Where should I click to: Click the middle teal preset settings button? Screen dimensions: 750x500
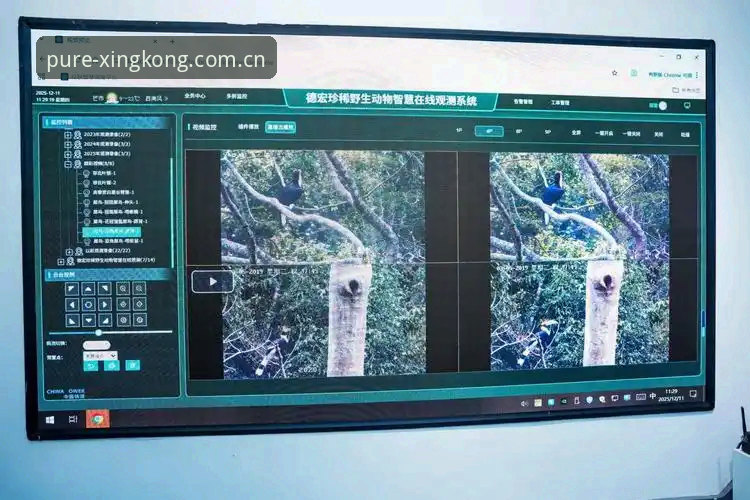[112, 366]
